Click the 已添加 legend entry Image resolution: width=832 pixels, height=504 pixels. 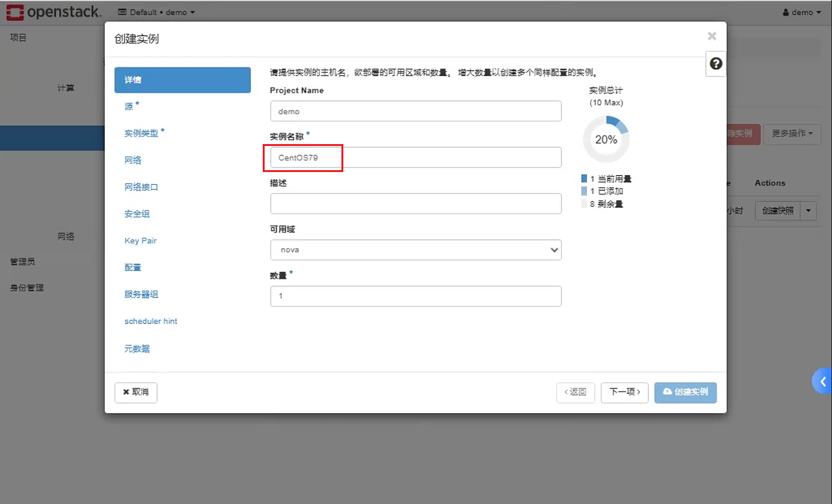602,191
